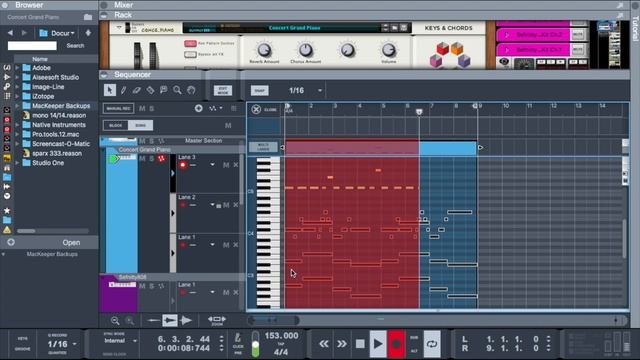Click the add track plus icon
640x360 pixels.
coord(198,108)
